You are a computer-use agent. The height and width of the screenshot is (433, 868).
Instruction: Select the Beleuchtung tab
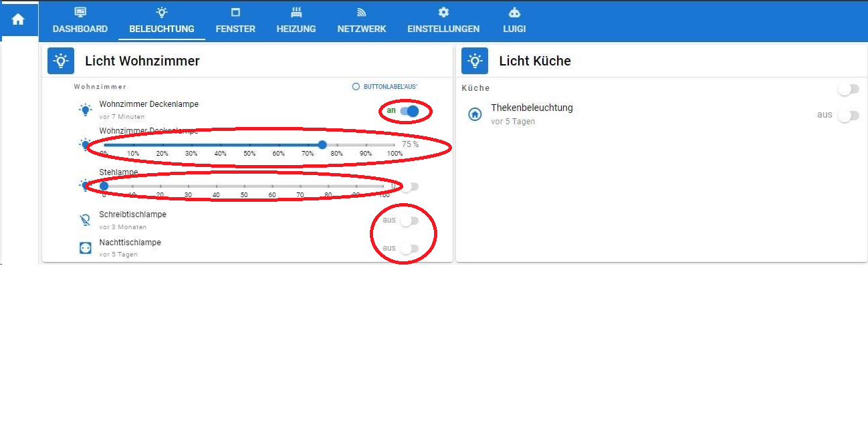162,21
